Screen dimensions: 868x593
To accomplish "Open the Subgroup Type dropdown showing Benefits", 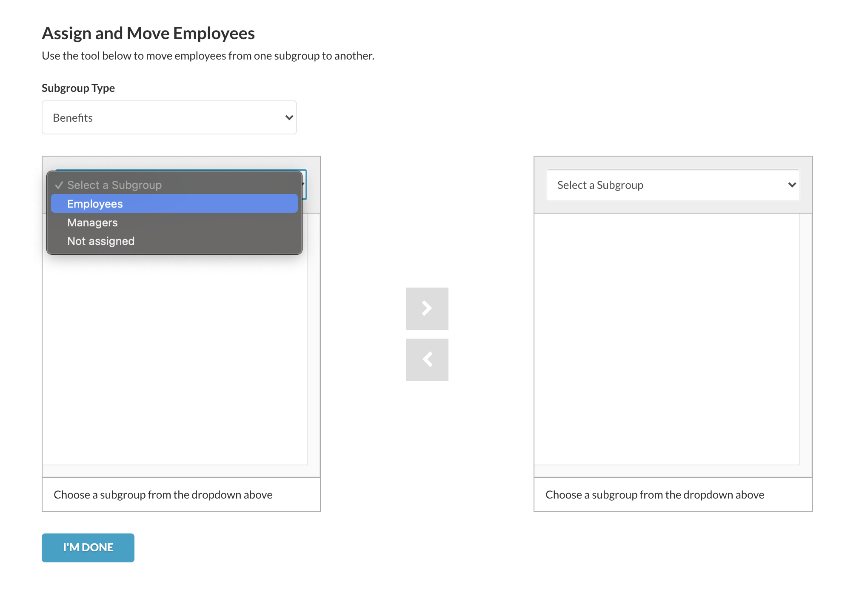I will point(169,117).
